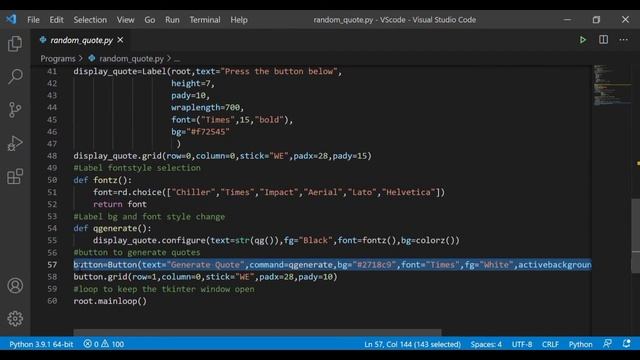Screen dimensions: 640x360
Task: Click the breadcrumb ellipsis symbol segment
Action: tap(177, 59)
